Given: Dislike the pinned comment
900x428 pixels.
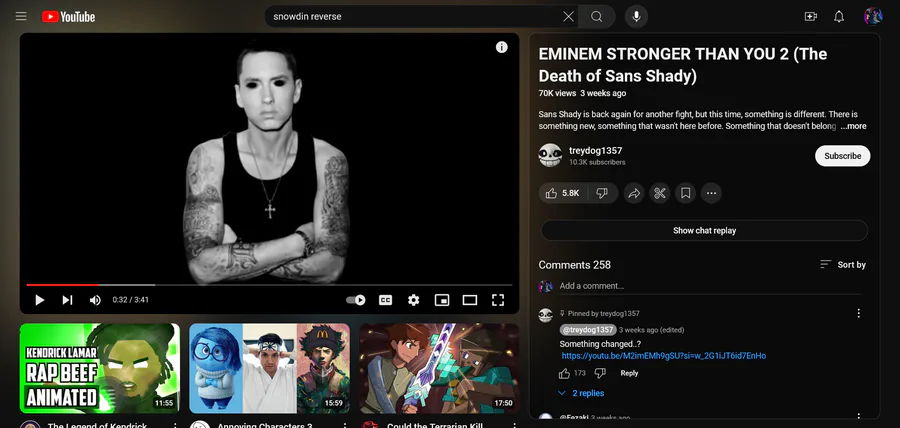Looking at the screenshot, I should pos(600,373).
